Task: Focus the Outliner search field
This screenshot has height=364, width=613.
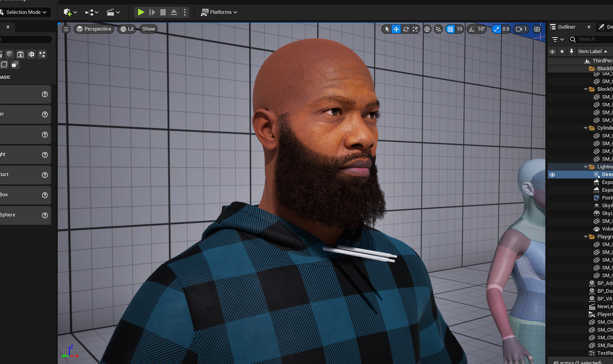Action: tap(591, 39)
